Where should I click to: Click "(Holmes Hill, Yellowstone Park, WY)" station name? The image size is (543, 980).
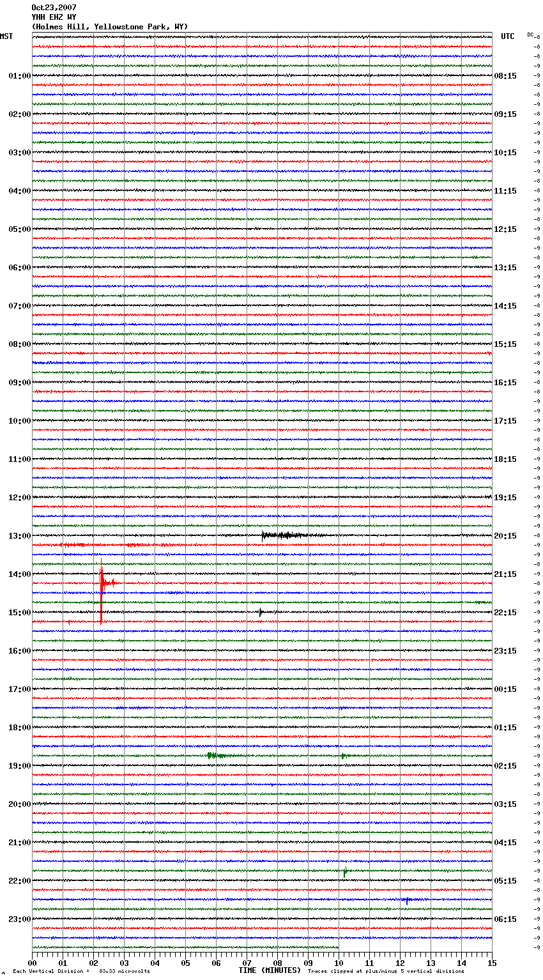tap(110, 27)
